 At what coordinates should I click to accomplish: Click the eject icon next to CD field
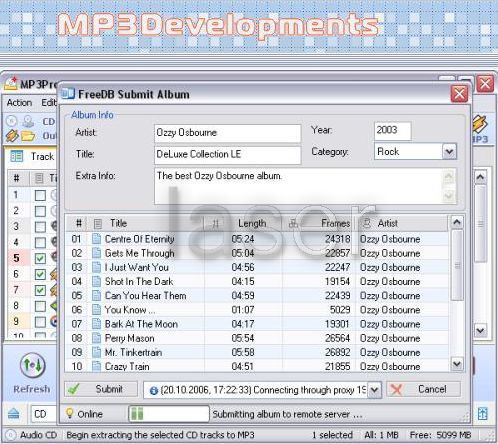coord(14,414)
